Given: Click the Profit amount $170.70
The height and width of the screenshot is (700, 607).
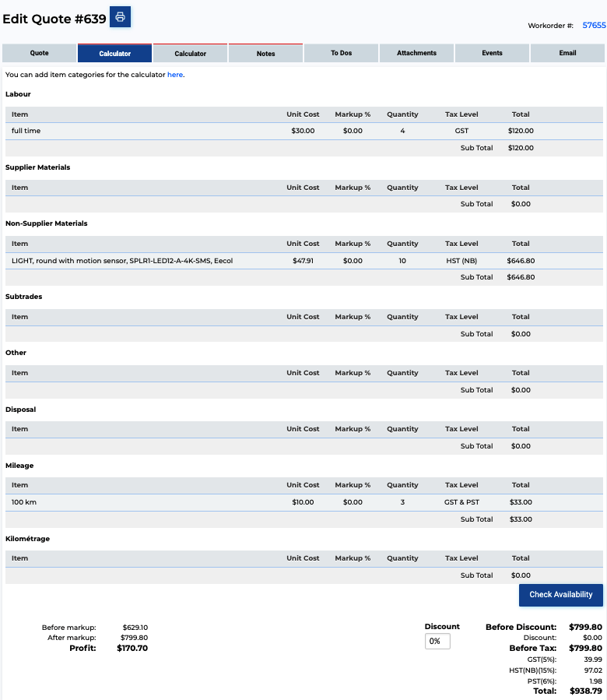Looking at the screenshot, I should pos(132,648).
